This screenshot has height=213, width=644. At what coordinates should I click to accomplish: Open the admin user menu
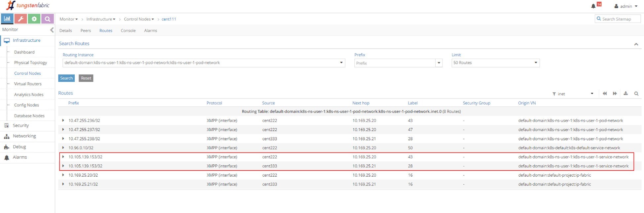tap(626, 6)
